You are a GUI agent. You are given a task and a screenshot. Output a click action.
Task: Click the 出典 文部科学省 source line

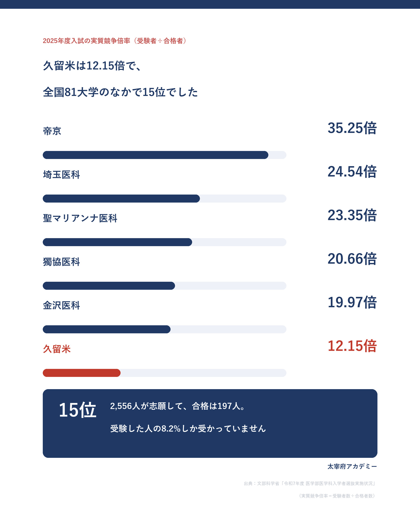(310, 483)
